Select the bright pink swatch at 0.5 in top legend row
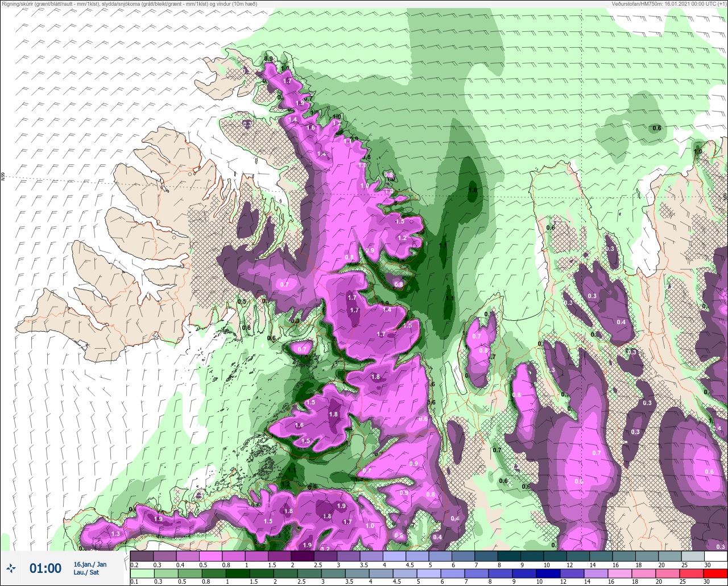The image size is (728, 586). pos(210,556)
